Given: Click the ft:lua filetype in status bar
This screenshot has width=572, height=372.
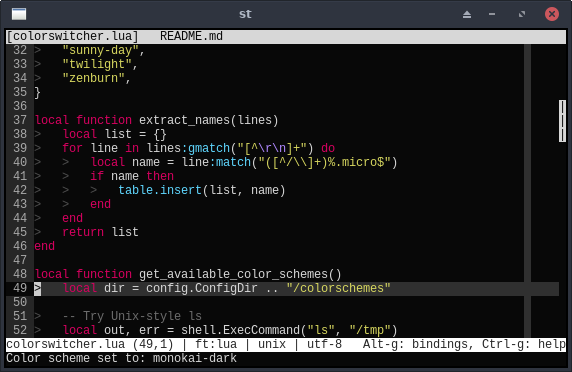Looking at the screenshot, I should coord(216,344).
